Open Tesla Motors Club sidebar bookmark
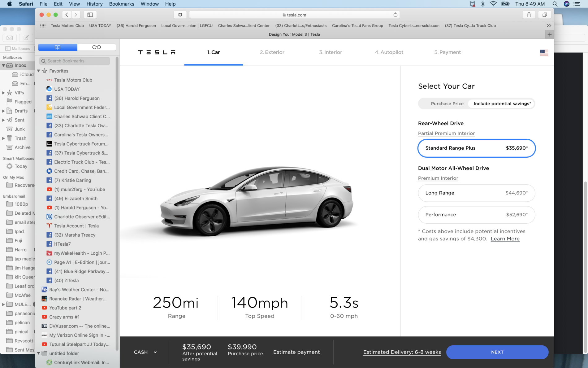 point(73,80)
